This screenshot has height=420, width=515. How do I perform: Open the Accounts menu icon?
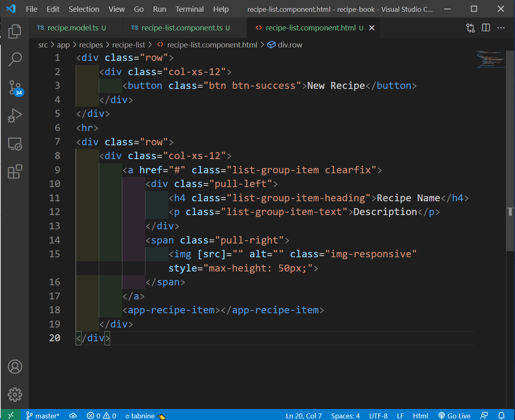point(15,367)
